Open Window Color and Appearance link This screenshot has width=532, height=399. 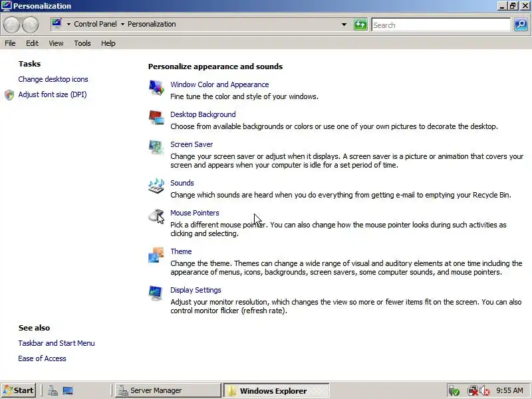coord(219,84)
